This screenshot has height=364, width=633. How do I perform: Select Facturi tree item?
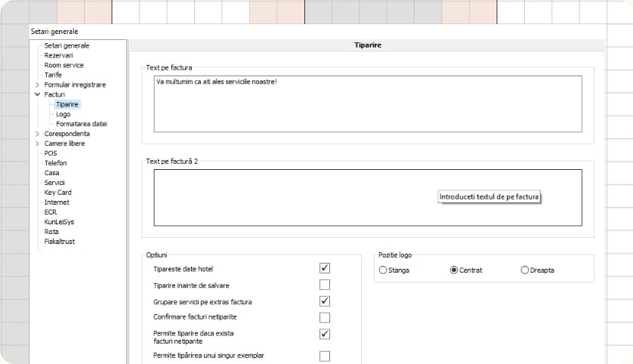pos(54,94)
